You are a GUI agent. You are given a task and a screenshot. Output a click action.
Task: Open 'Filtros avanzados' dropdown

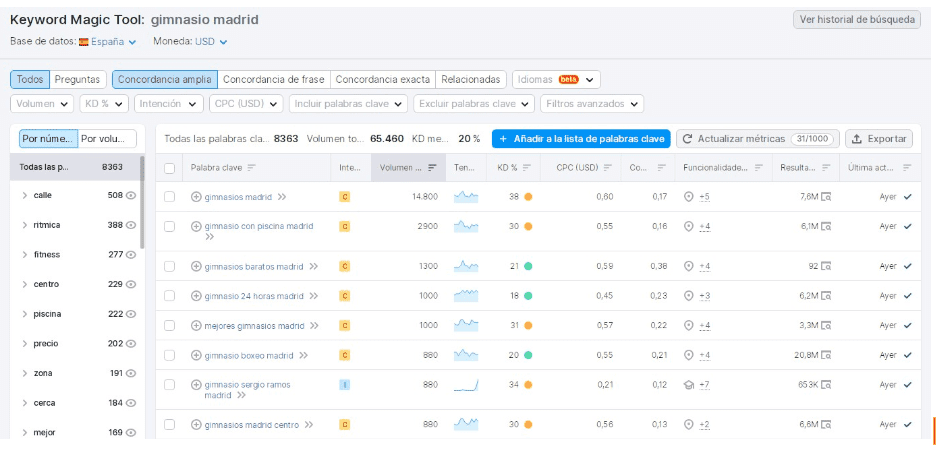[592, 104]
